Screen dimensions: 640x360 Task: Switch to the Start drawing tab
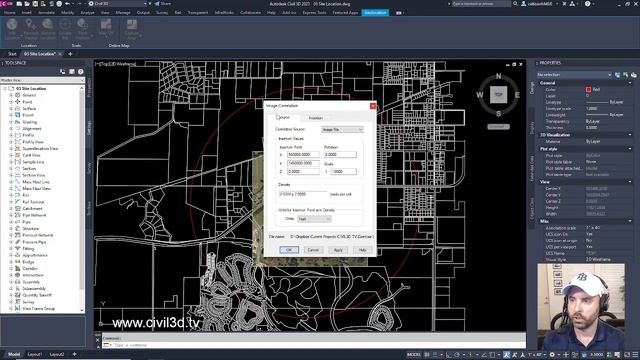(12, 54)
